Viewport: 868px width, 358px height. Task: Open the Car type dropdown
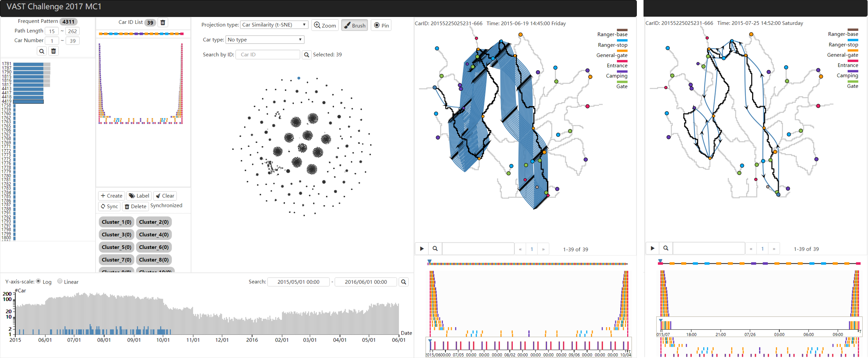click(265, 40)
